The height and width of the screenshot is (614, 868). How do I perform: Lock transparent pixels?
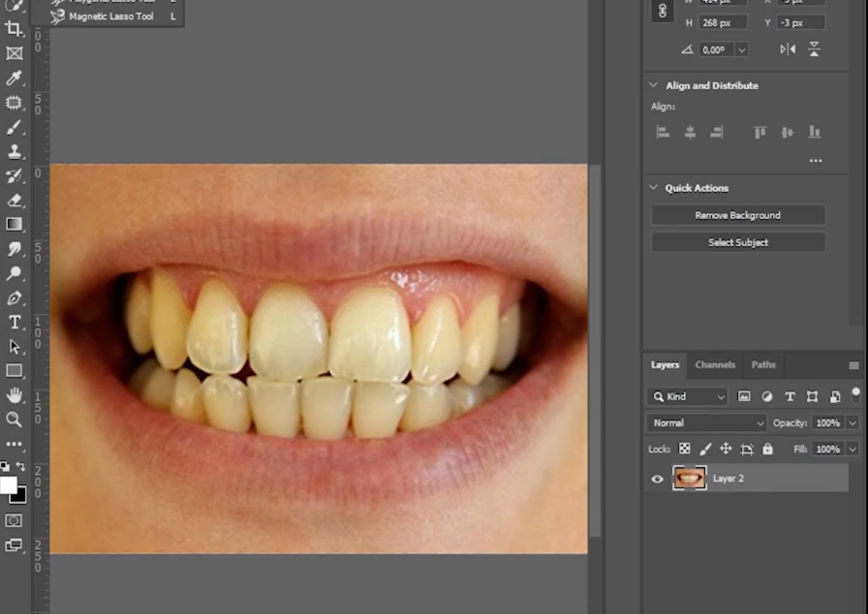(x=684, y=449)
